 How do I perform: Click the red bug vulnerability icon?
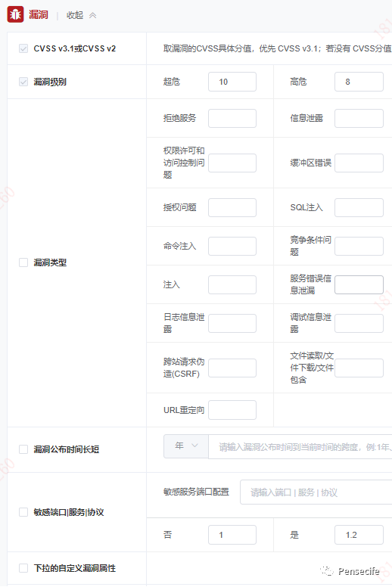15,14
